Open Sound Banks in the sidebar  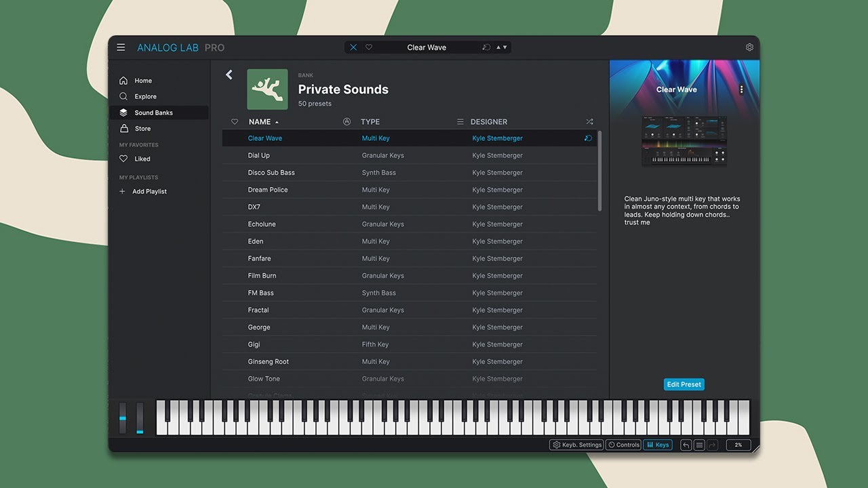159,113
